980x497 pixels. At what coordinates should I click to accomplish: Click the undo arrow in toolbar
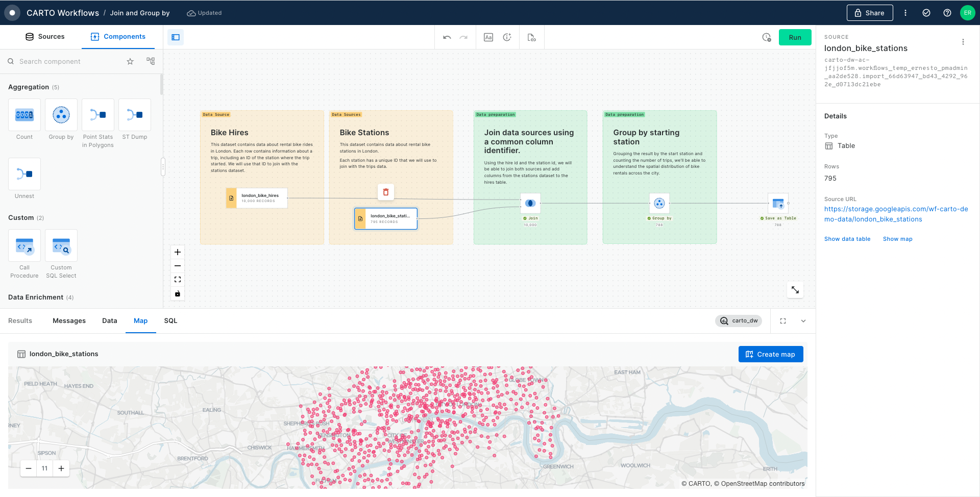(x=447, y=37)
